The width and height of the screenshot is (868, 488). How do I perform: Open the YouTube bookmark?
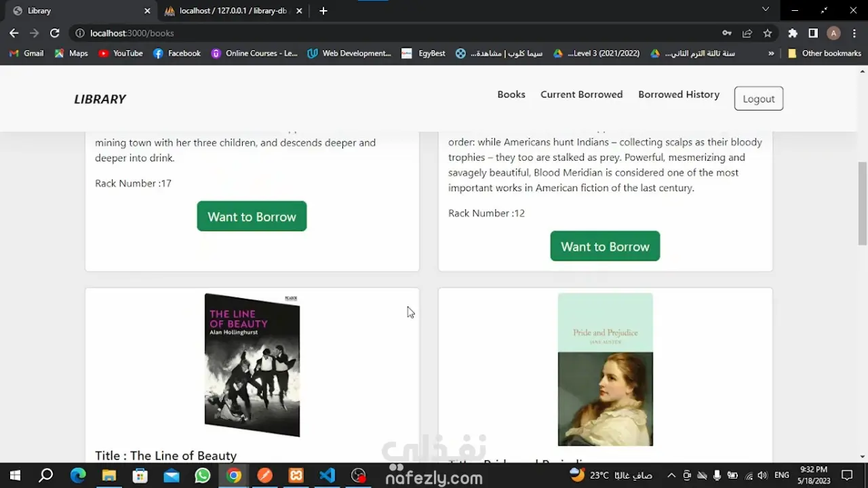(120, 53)
